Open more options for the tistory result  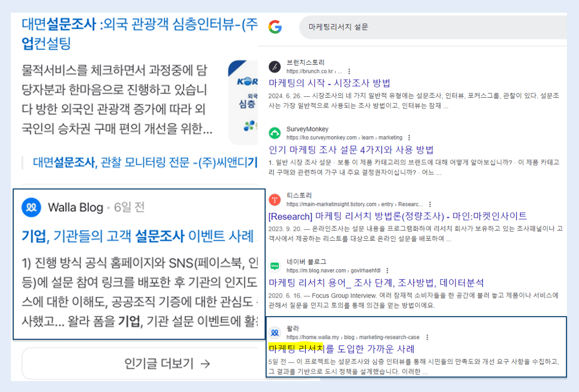(430, 204)
